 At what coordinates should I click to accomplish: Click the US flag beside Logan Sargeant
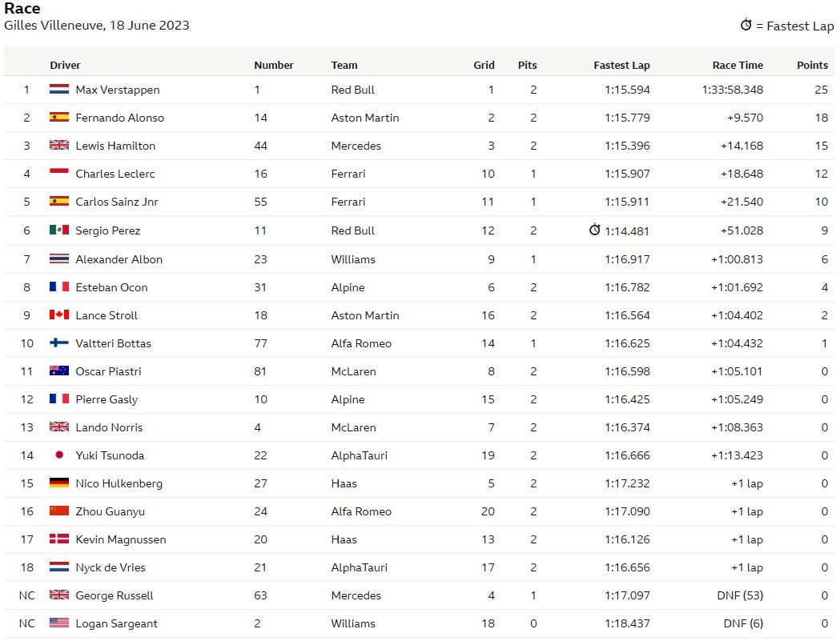(59, 623)
